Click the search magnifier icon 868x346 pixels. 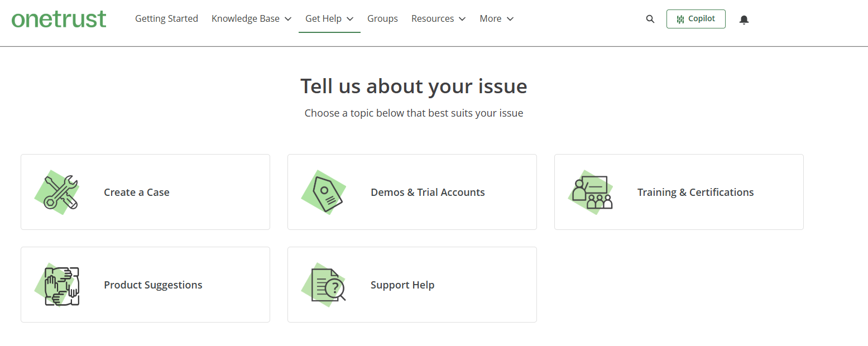click(x=650, y=19)
